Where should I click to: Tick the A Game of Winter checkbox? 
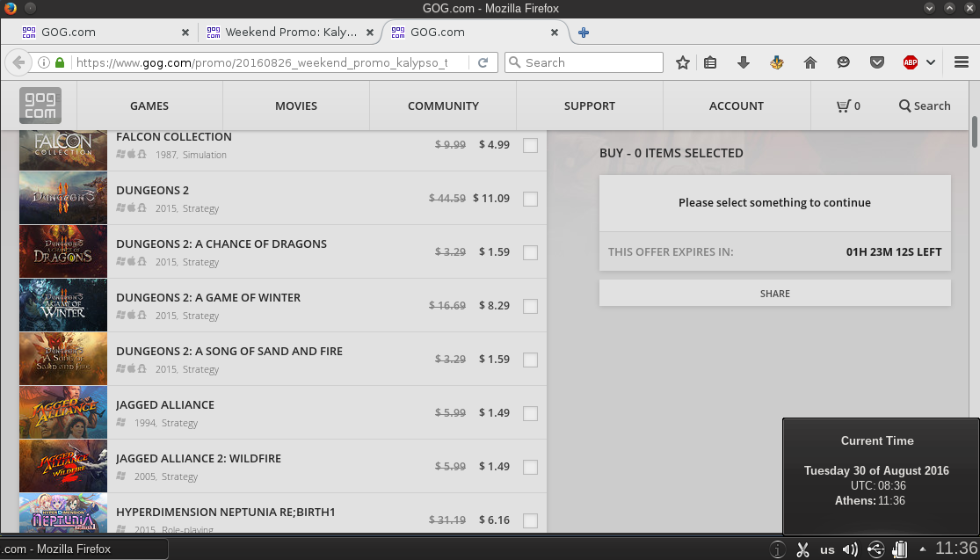[530, 306]
